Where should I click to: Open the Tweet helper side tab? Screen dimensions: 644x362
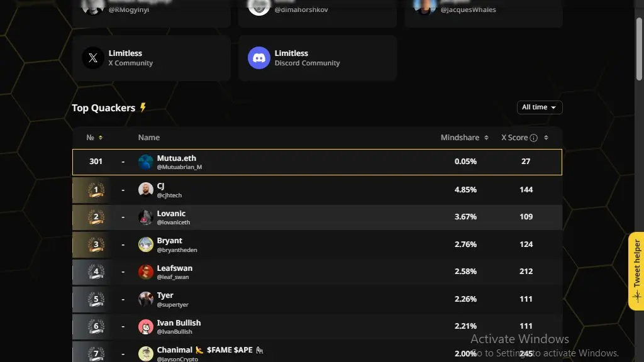pos(636,271)
